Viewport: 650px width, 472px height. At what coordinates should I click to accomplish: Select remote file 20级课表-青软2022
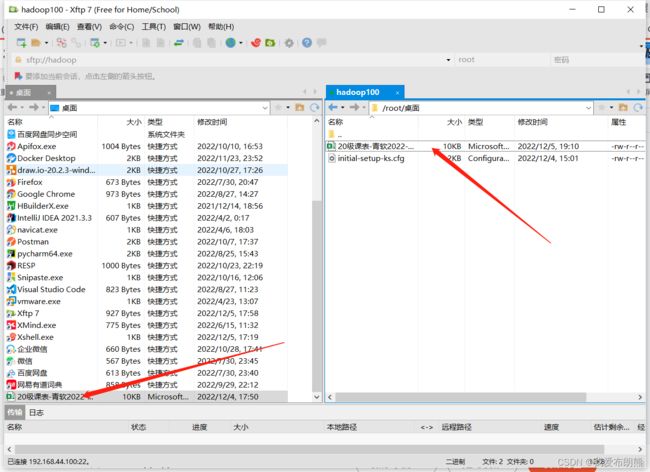(x=485, y=146)
